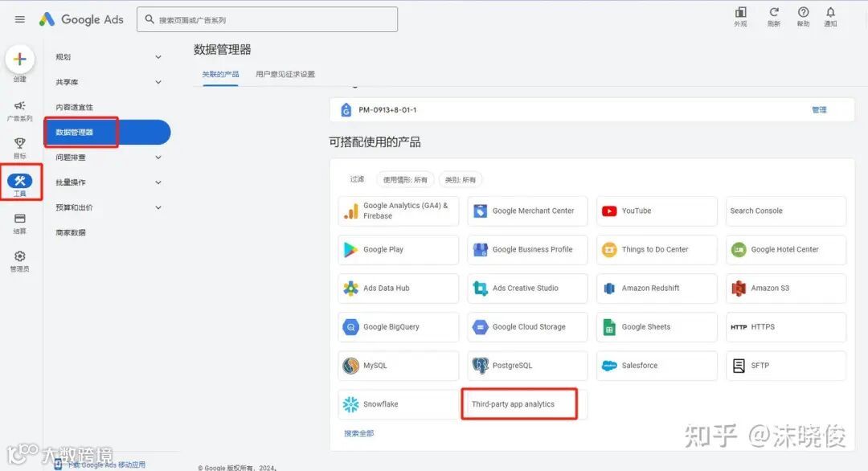Viewport: 868px width, 471px height.
Task: Select the Google Play card
Action: 399,250
